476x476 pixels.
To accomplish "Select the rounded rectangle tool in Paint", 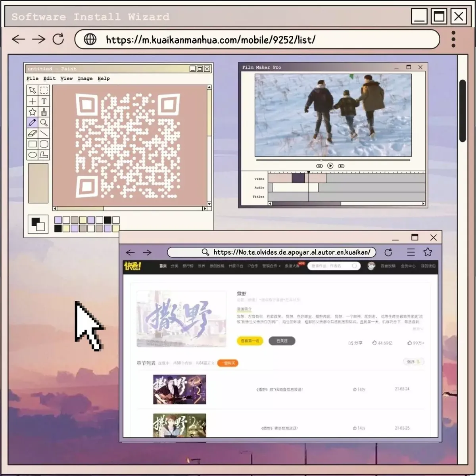I will (x=44, y=144).
